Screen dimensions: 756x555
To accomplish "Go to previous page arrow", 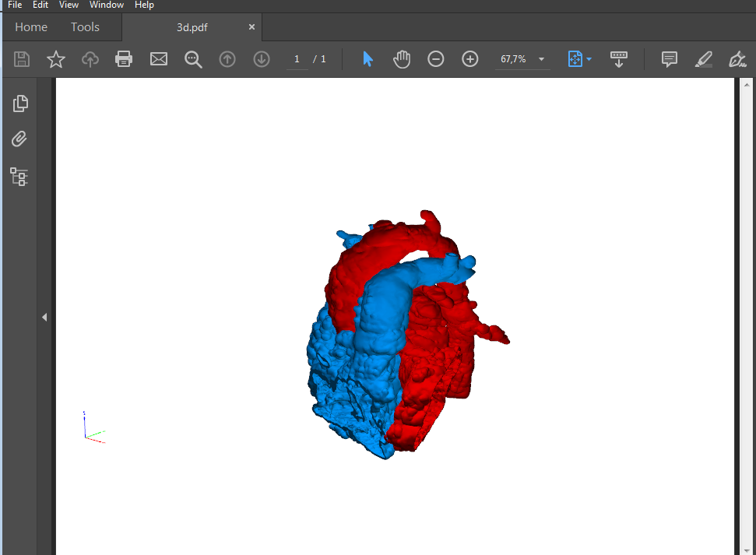I will [x=227, y=59].
